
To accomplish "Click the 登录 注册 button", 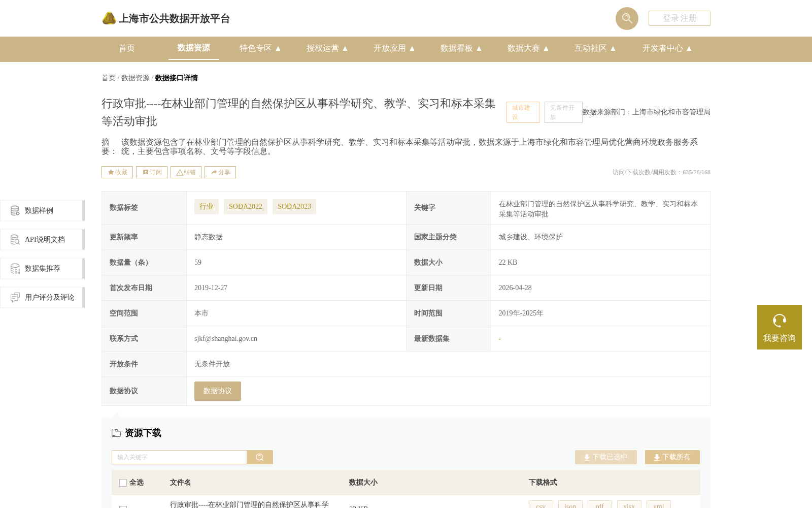I will (680, 18).
